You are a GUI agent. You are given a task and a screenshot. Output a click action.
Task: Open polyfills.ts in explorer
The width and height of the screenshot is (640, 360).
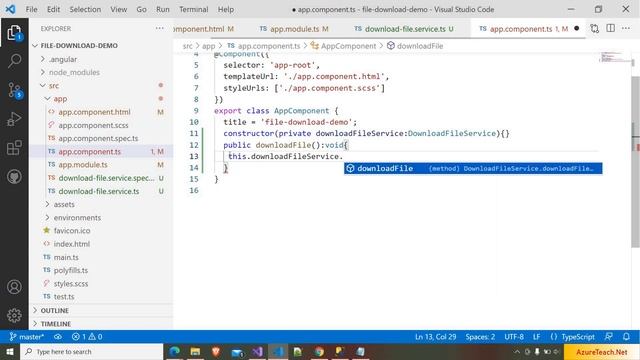71,270
